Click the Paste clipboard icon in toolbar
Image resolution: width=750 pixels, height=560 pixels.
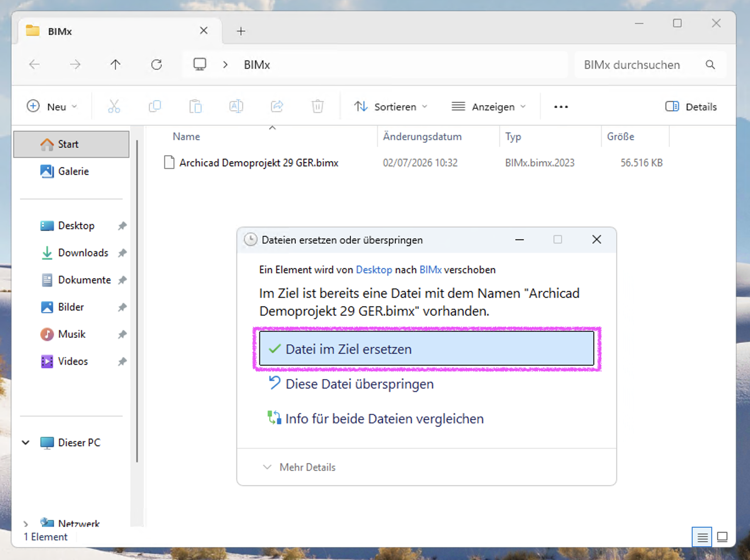(196, 106)
